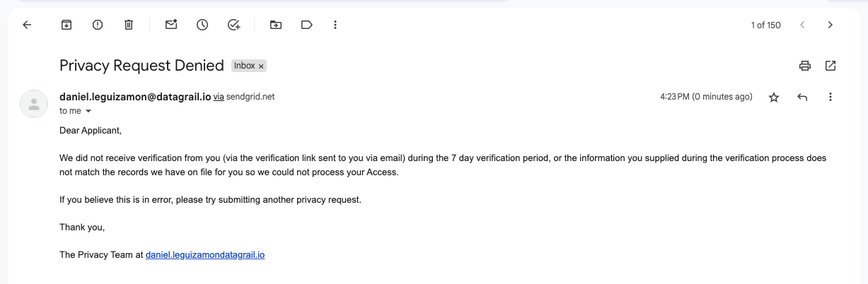The image size is (868, 284).
Task: Add this email to Tasks
Action: coord(234,25)
